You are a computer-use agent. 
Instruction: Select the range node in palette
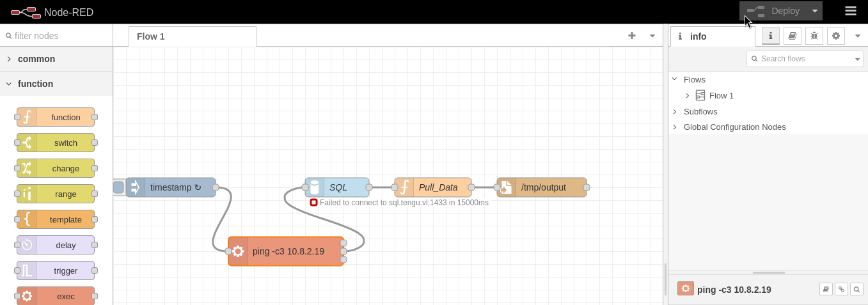(x=56, y=194)
